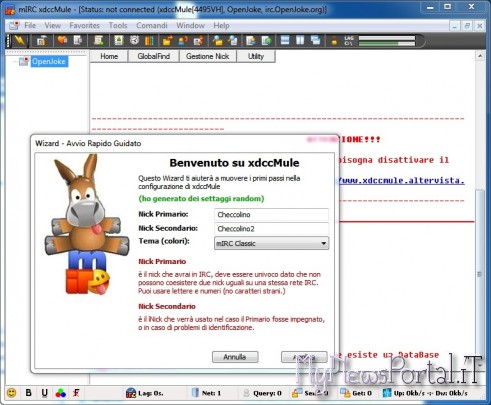Click the "Benvenuto su xdccMule" heading
The image size is (491, 405).
tap(234, 163)
